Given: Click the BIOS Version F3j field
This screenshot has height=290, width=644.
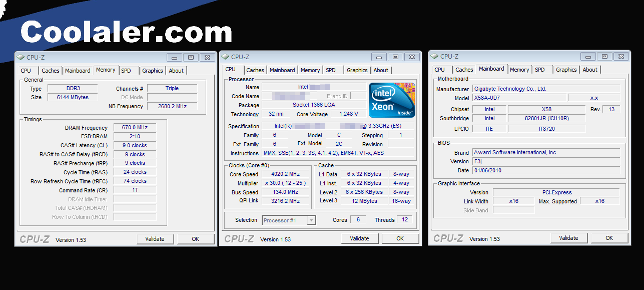Looking at the screenshot, I should click(x=545, y=161).
